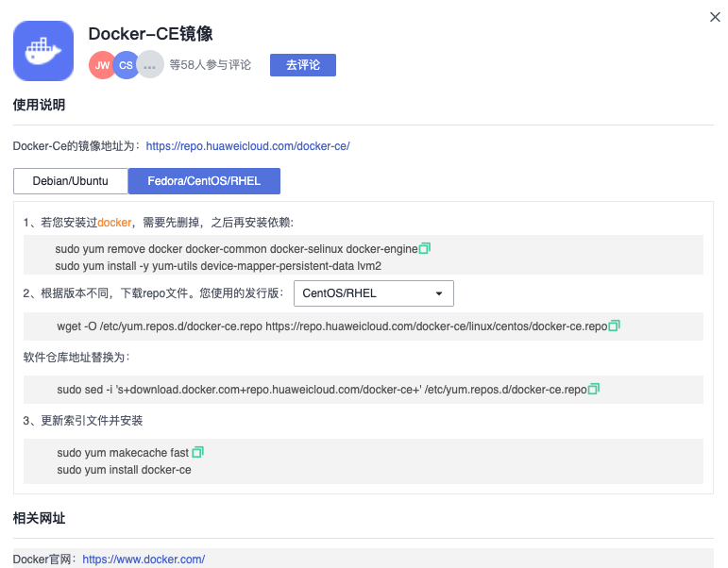The image size is (728, 568).
Task: Click the sudo sed -i command text
Action: (322, 390)
